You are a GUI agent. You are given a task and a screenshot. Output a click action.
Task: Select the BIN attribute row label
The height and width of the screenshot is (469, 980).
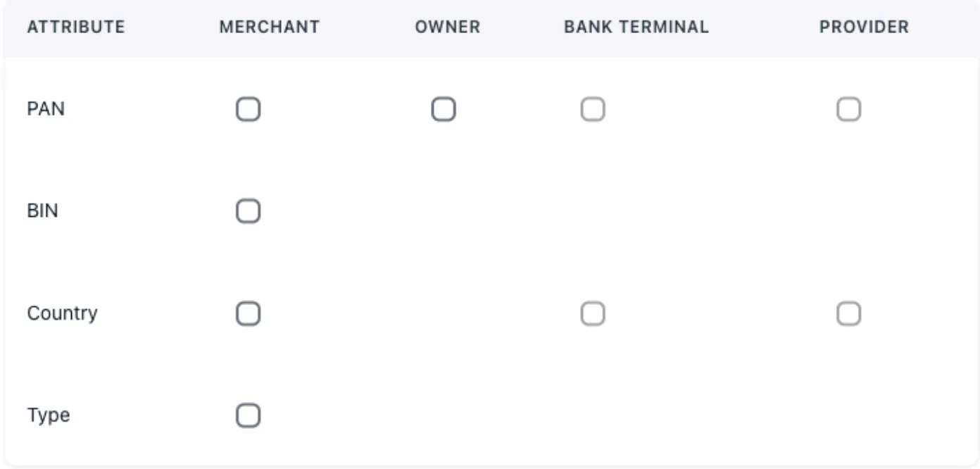click(x=42, y=211)
